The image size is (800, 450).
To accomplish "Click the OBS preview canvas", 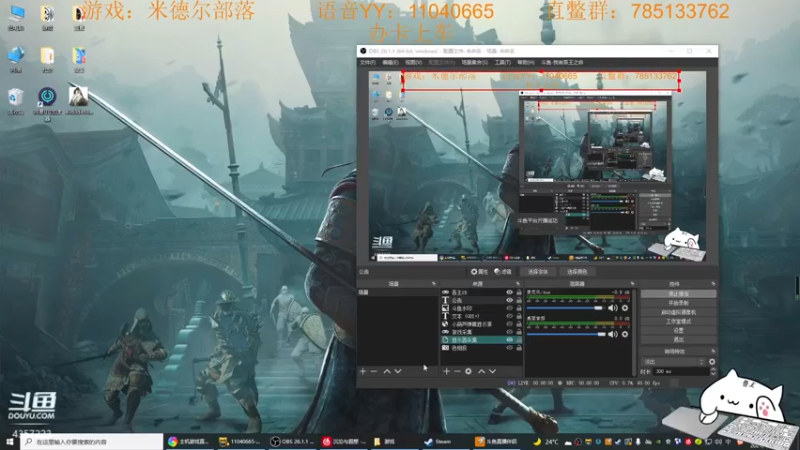I will tap(537, 166).
